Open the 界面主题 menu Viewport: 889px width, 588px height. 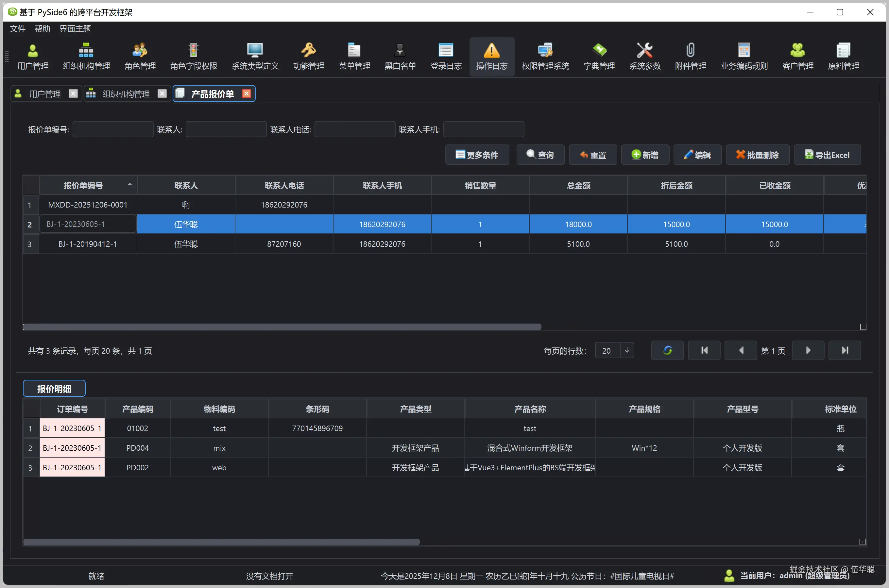pos(75,29)
